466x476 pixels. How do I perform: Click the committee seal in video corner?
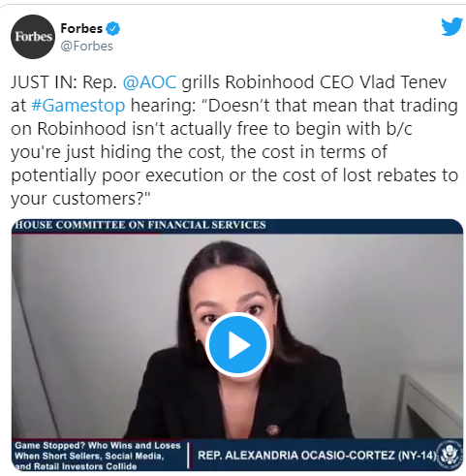click(x=450, y=455)
